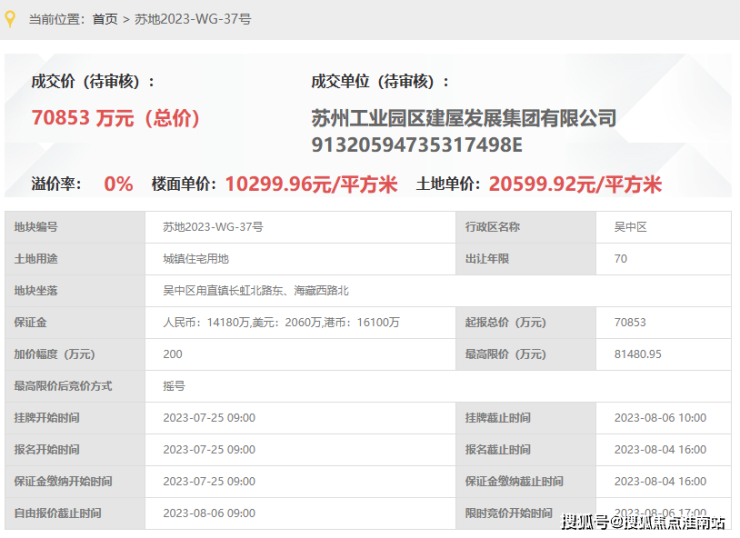
Task: Click the credit code 91320594735317498E
Action: (x=417, y=145)
